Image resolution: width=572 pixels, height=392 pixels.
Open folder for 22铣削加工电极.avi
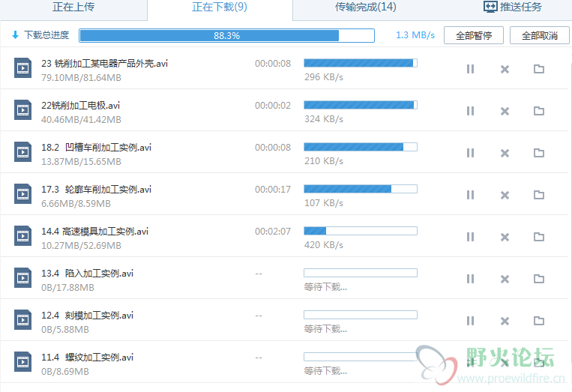[539, 111]
